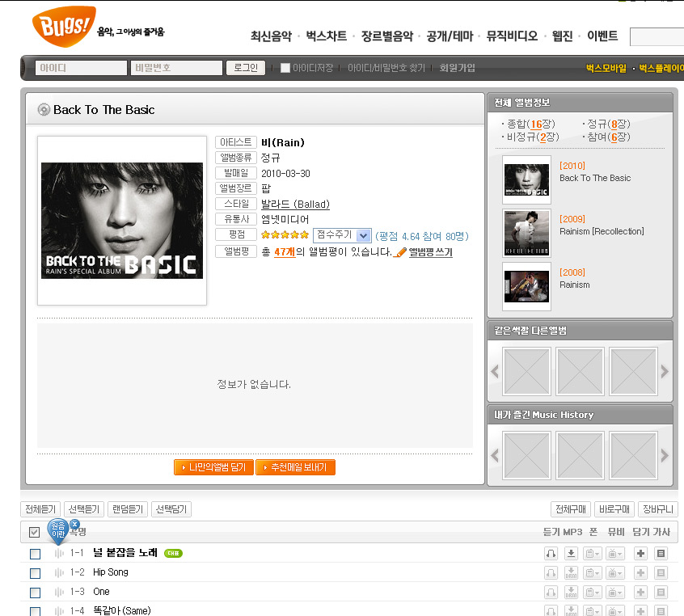Open the 발라드 (Ballad) style link
This screenshot has width=684, height=616.
[295, 205]
